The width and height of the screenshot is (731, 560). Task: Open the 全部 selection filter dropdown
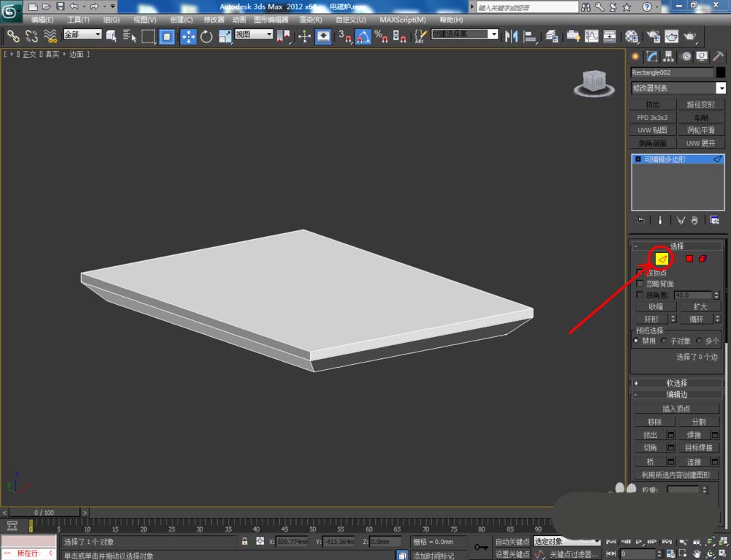(x=83, y=34)
